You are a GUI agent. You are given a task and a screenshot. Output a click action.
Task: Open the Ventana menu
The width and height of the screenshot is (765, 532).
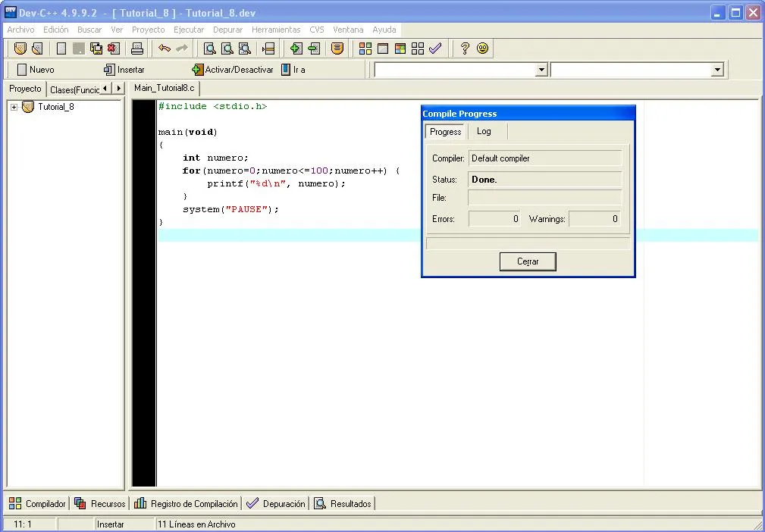pos(348,30)
